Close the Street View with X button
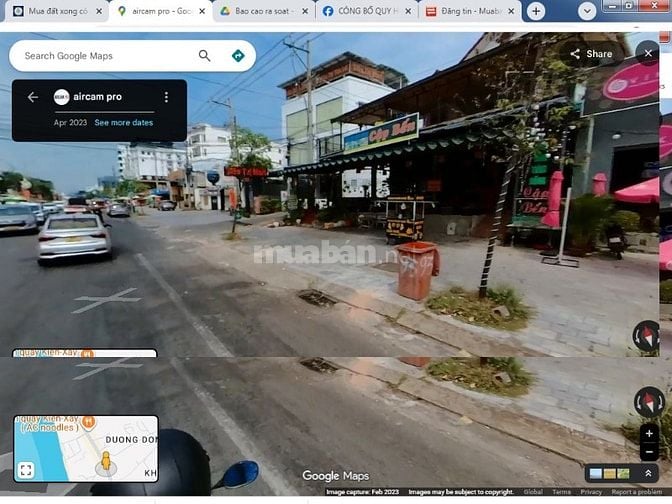 (648, 53)
